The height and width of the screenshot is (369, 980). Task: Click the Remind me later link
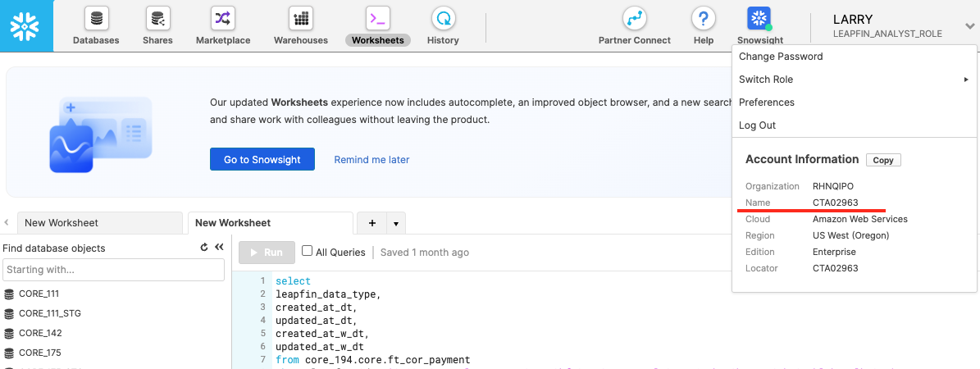[x=371, y=160]
